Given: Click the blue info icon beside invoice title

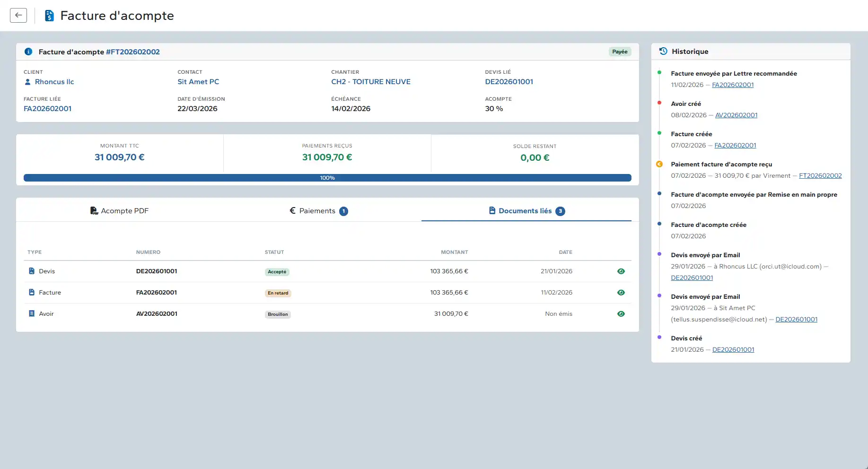Looking at the screenshot, I should coord(28,52).
